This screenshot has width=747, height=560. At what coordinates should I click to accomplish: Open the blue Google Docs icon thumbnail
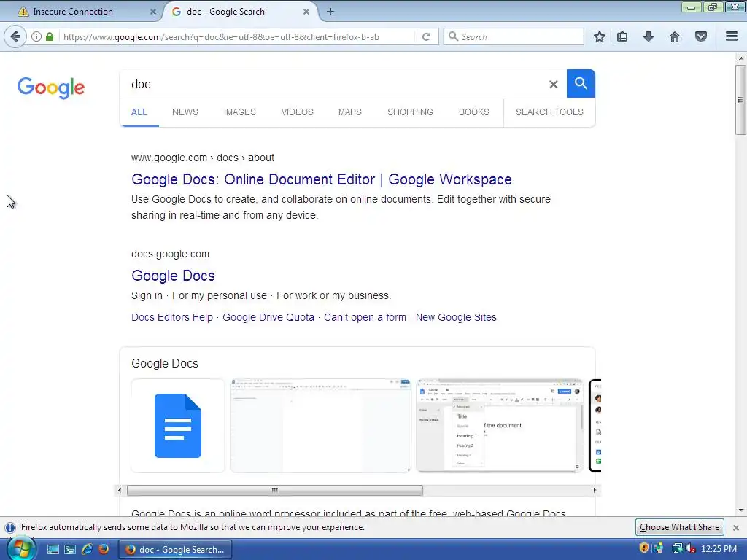click(178, 426)
